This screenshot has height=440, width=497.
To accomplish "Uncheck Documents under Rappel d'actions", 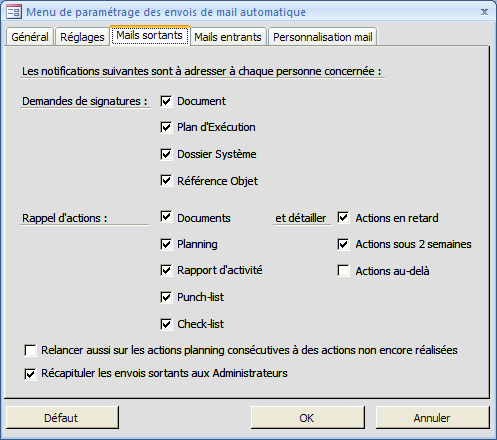I will pyautogui.click(x=166, y=217).
